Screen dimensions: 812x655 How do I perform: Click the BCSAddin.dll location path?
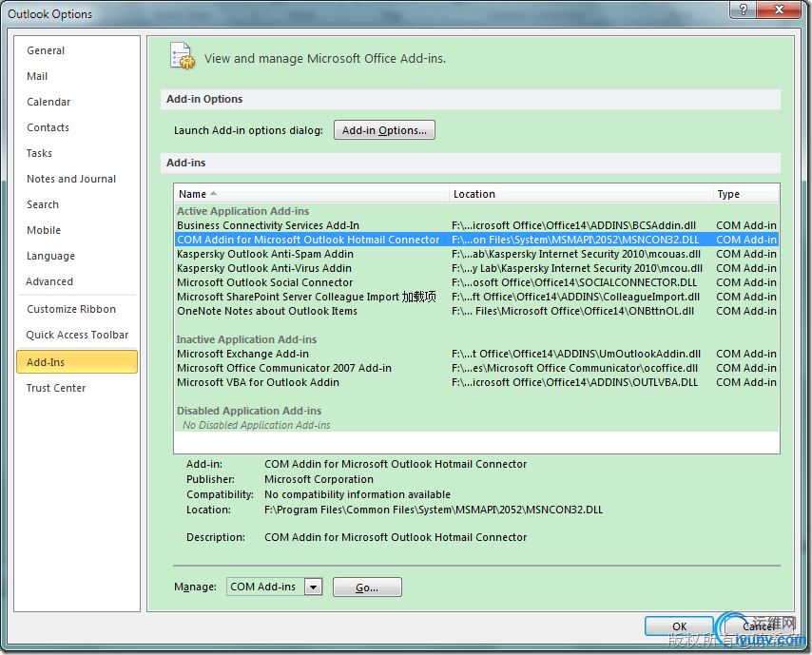coord(573,225)
